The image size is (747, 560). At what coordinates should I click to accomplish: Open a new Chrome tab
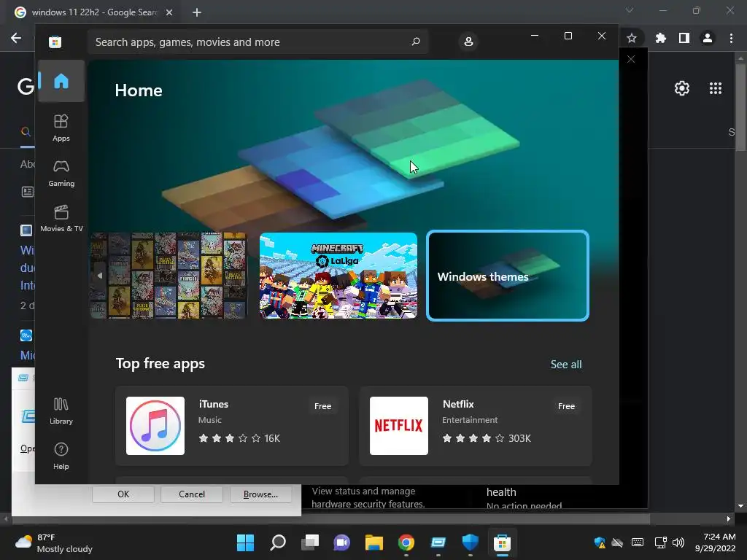pos(197,12)
